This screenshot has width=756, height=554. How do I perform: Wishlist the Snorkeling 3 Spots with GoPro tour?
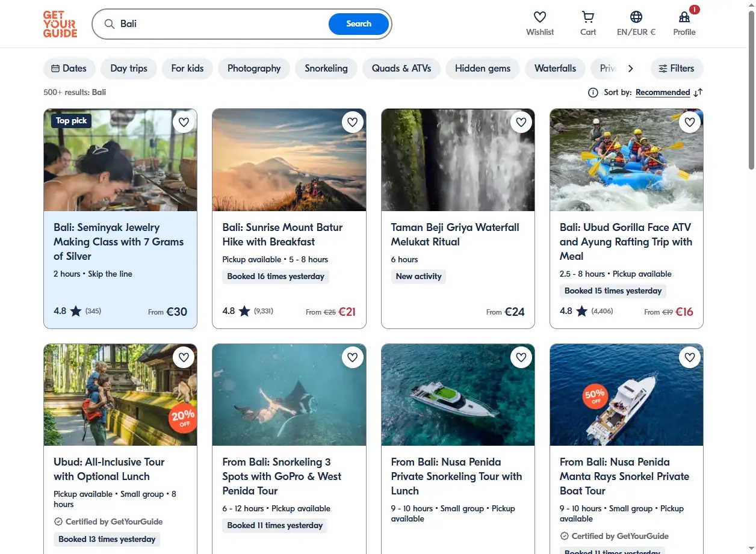(352, 357)
